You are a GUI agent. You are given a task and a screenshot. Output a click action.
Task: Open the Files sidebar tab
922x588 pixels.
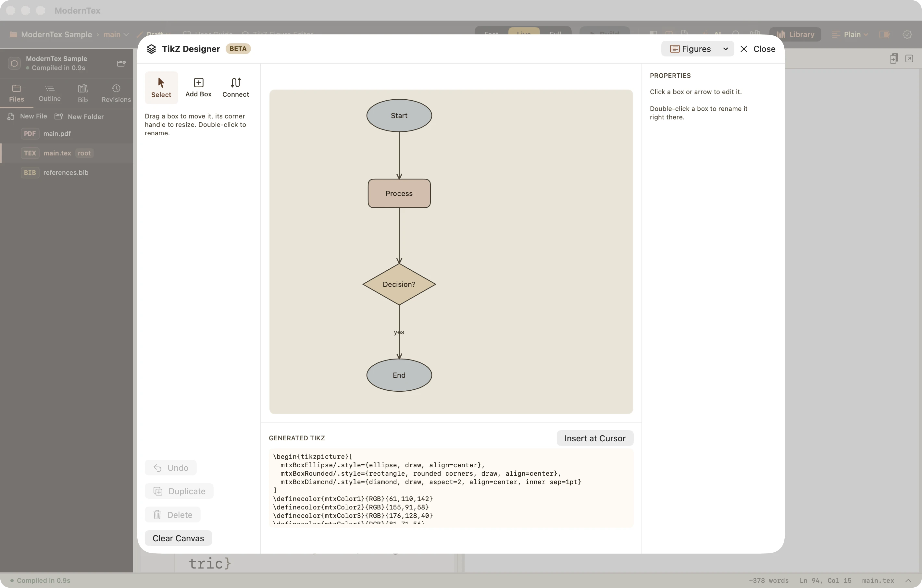coord(17,93)
